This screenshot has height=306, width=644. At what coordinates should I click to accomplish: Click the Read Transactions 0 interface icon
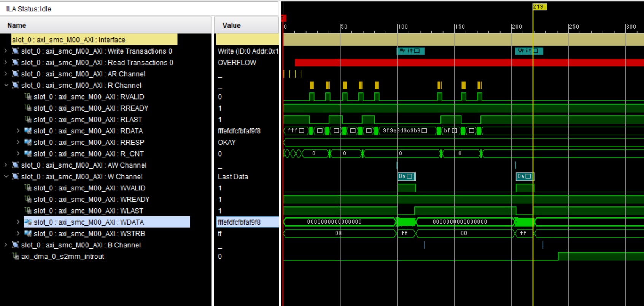point(15,62)
